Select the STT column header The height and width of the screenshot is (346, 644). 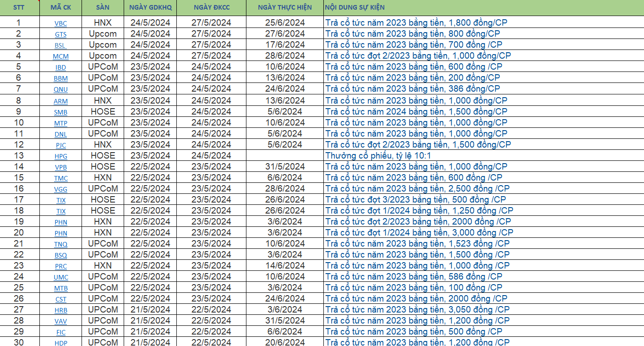click(19, 7)
